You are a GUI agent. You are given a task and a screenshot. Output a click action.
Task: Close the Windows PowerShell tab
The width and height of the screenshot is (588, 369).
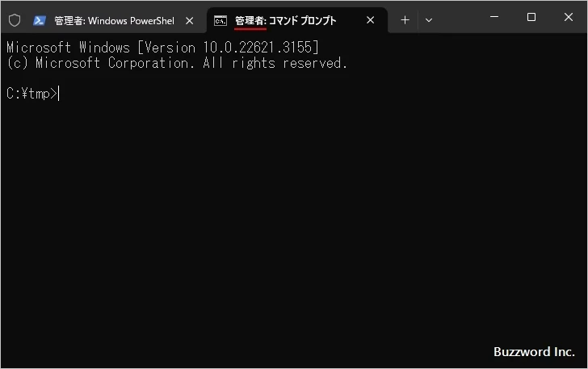pos(190,21)
